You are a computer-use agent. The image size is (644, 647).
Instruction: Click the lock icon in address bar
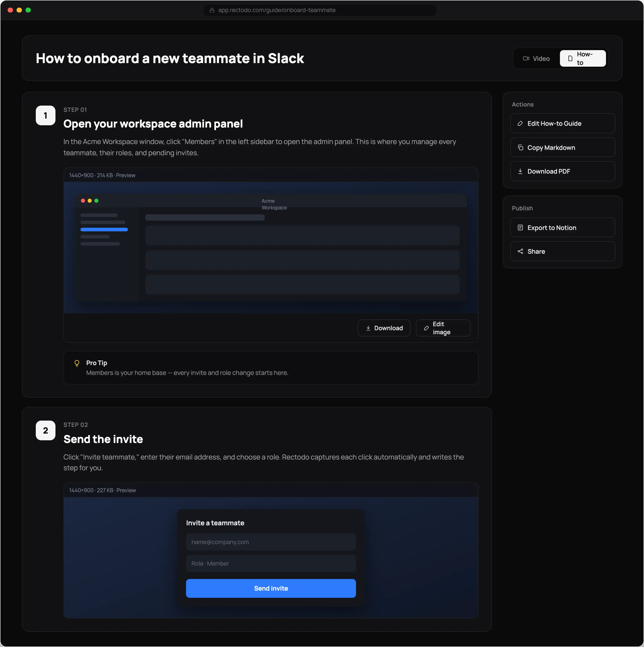click(x=212, y=10)
